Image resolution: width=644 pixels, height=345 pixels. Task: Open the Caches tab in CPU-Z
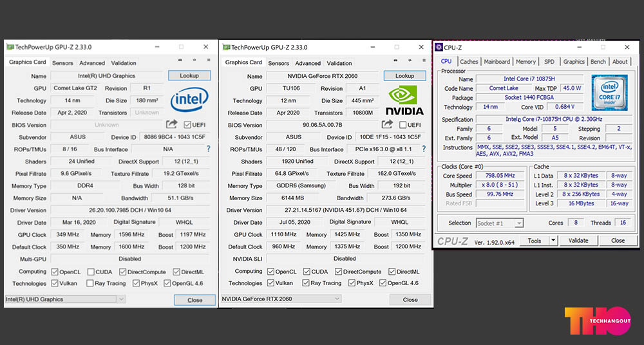tap(469, 62)
